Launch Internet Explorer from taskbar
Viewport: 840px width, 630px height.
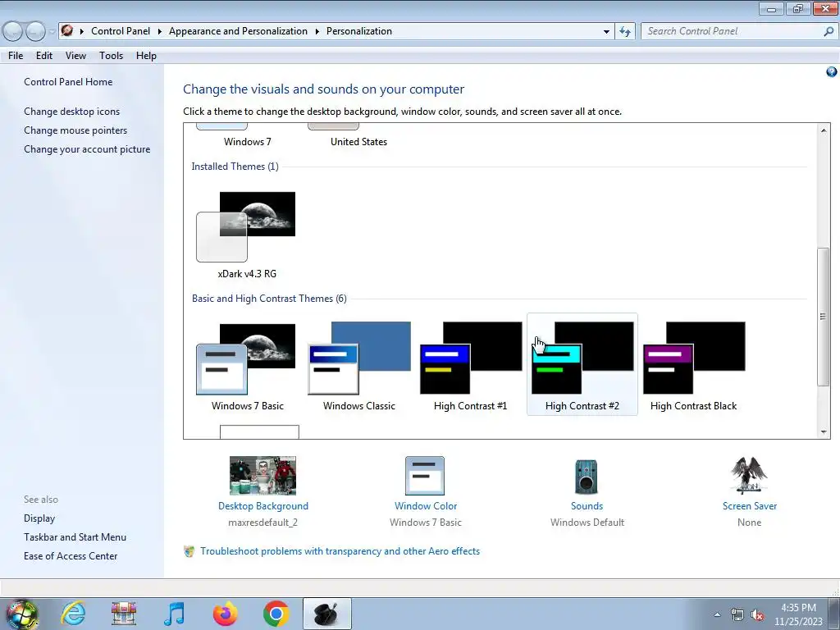coord(73,614)
